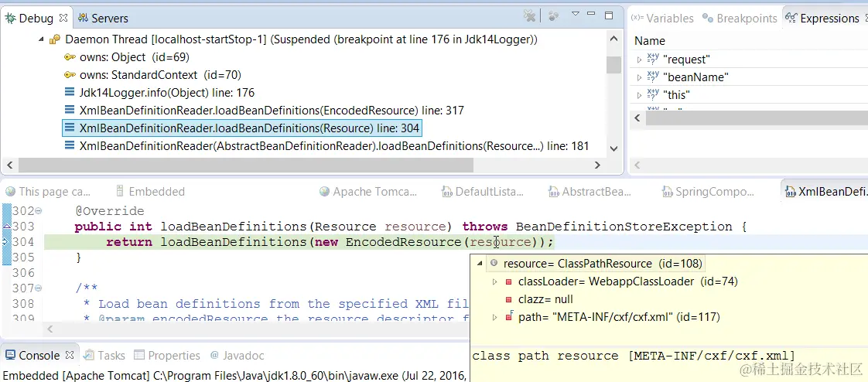Select the Daemon Thread localhost-startStop-1 row
Image resolution: width=868 pixels, height=382 pixels.
[301, 39]
